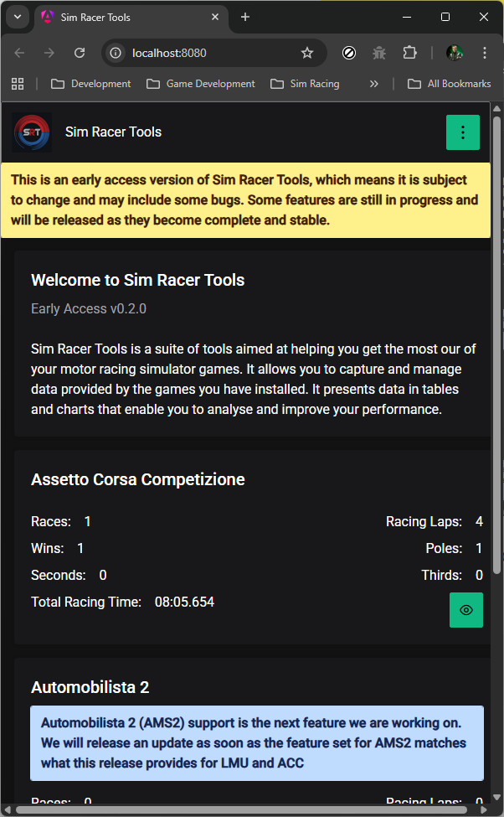Image resolution: width=504 pixels, height=817 pixels.
Task: Open the Game Development bookmarks folder
Action: point(201,84)
